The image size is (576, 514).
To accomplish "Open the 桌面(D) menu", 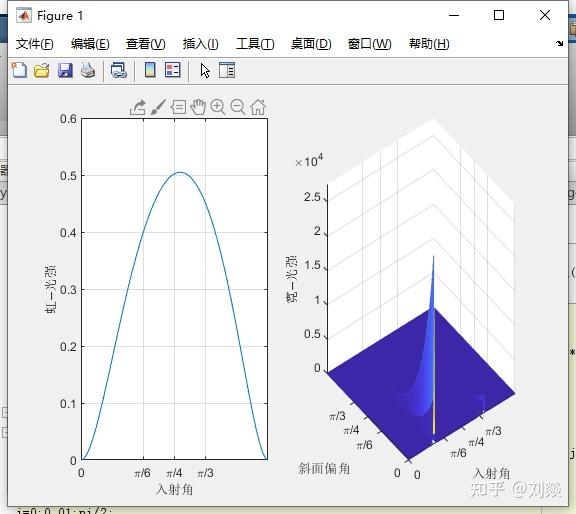I will click(311, 44).
